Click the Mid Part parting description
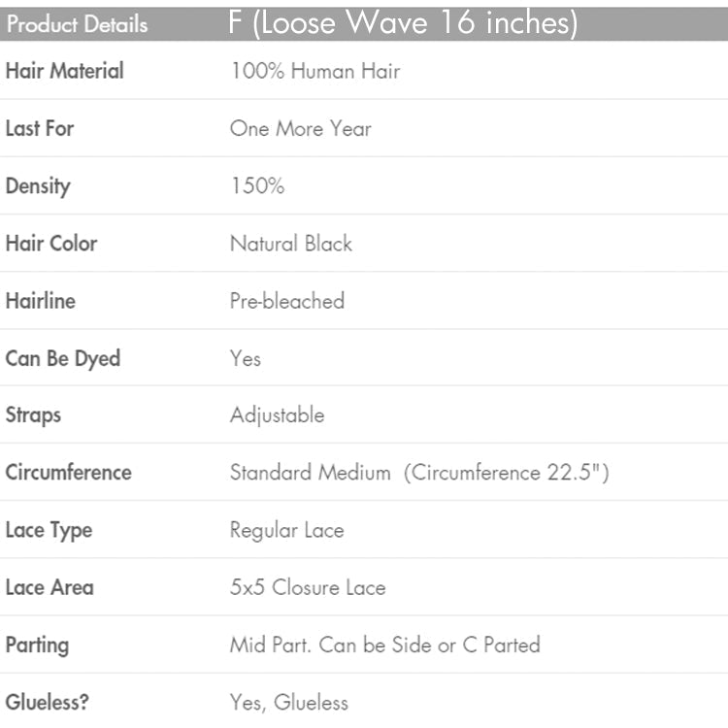 tap(384, 645)
